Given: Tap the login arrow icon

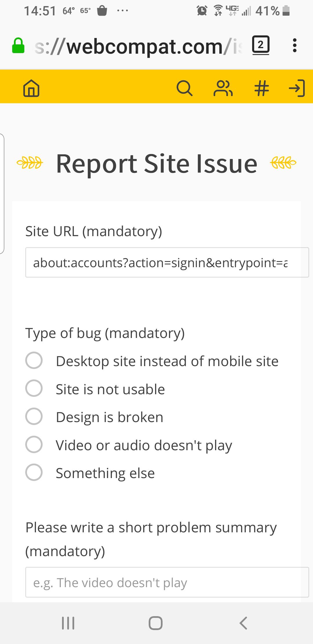Looking at the screenshot, I should pos(297,88).
